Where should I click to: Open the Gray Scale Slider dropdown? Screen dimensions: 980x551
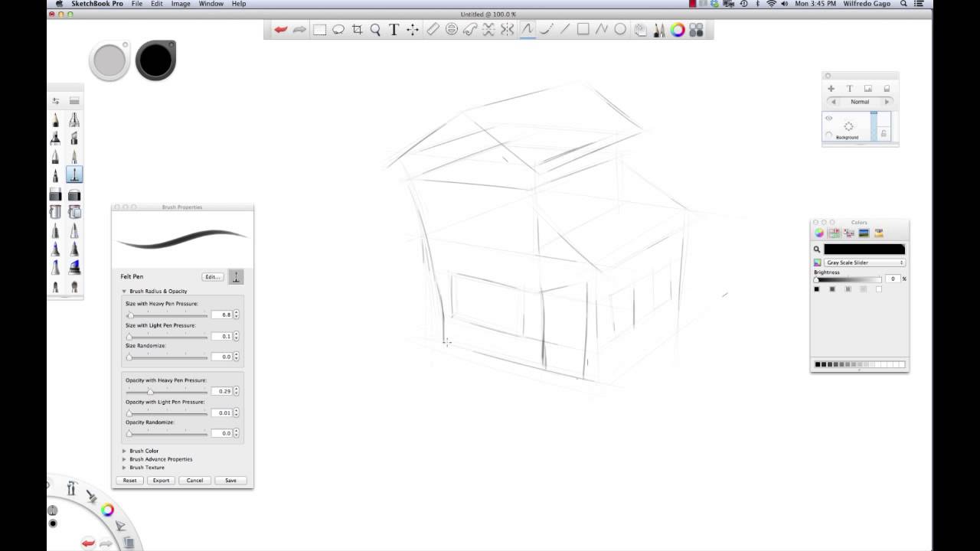[864, 262]
